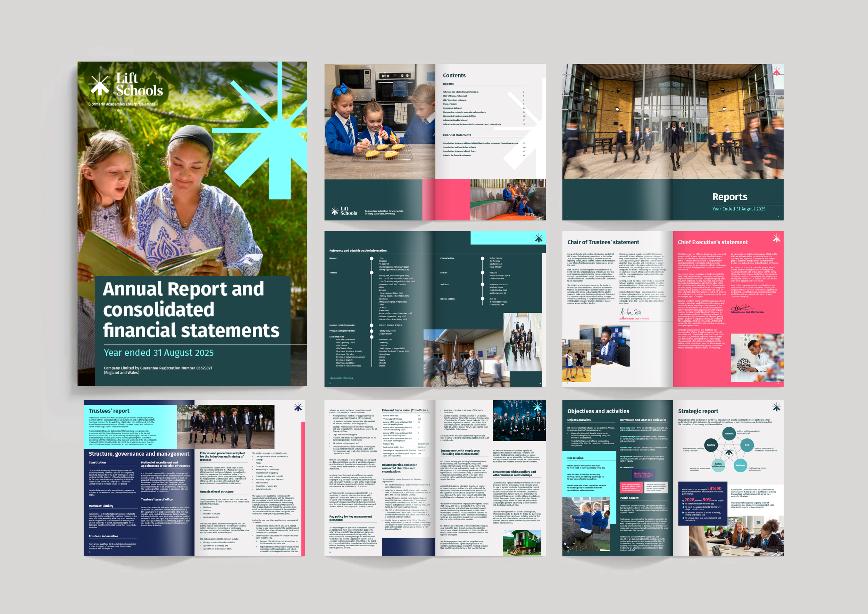Click Structure, governance and management heading
The width and height of the screenshot is (868, 614).
click(139, 454)
